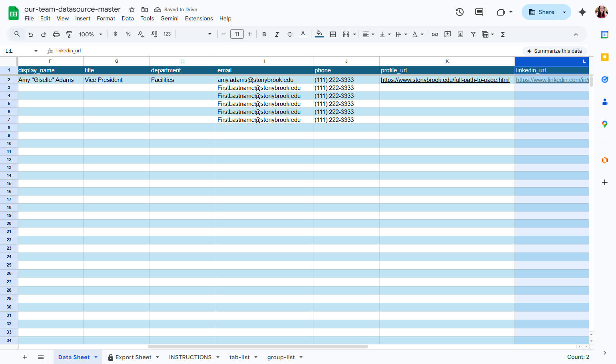The height and width of the screenshot is (364, 616).
Task: Open the Extensions menu
Action: (x=199, y=18)
